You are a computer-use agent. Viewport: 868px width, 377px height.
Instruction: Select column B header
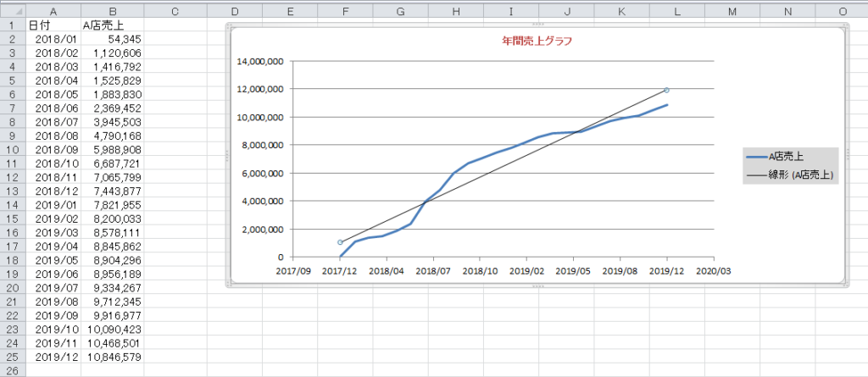point(113,12)
